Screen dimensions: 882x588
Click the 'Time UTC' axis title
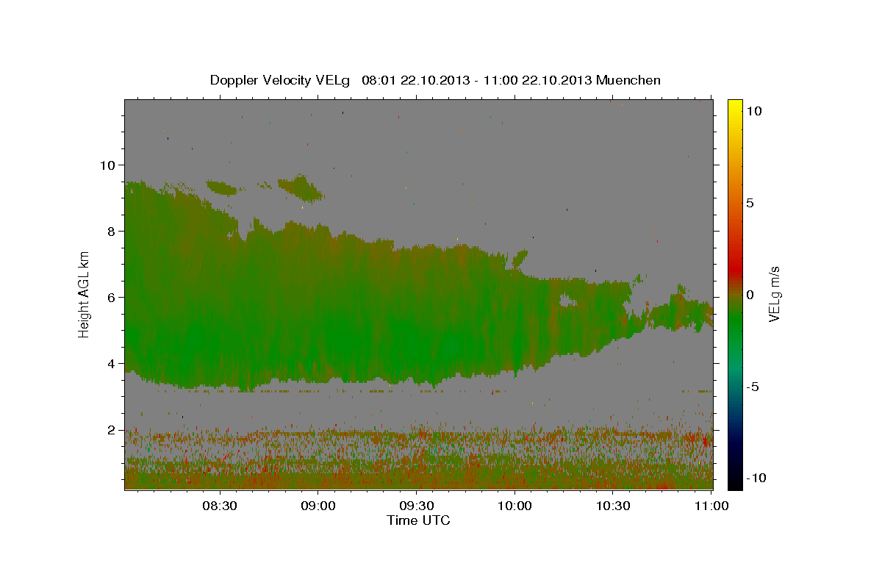[x=418, y=520]
